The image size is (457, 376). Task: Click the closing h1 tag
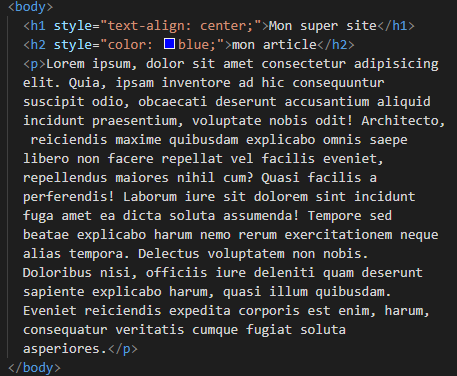[396, 26]
